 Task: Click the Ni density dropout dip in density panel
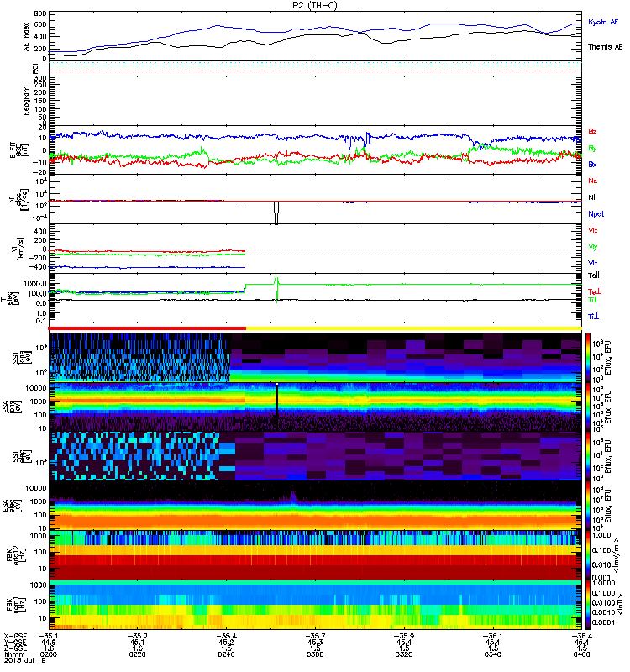coord(276,213)
